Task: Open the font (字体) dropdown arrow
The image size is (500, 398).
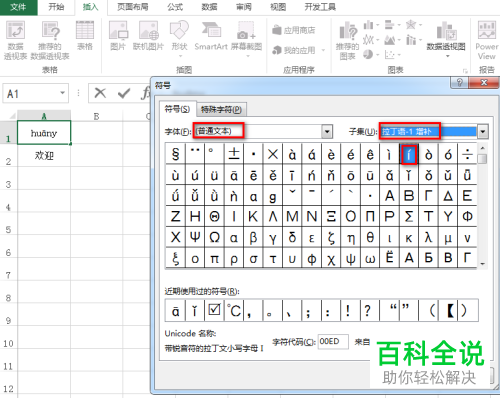Action: click(327, 131)
